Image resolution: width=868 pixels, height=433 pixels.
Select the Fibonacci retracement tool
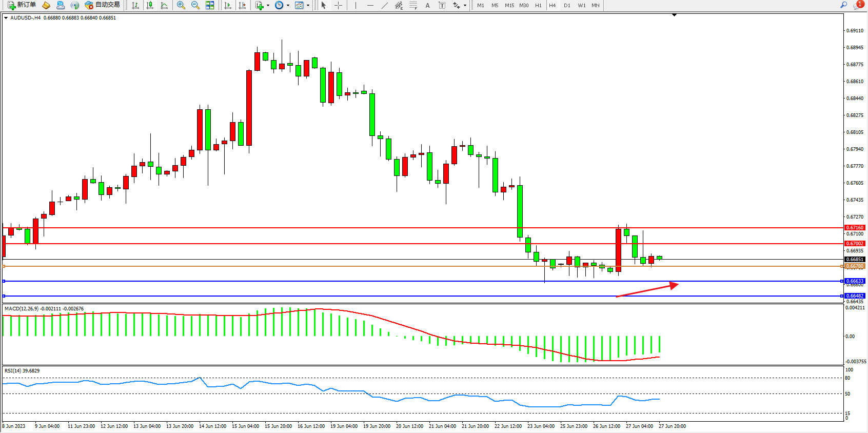pyautogui.click(x=413, y=5)
